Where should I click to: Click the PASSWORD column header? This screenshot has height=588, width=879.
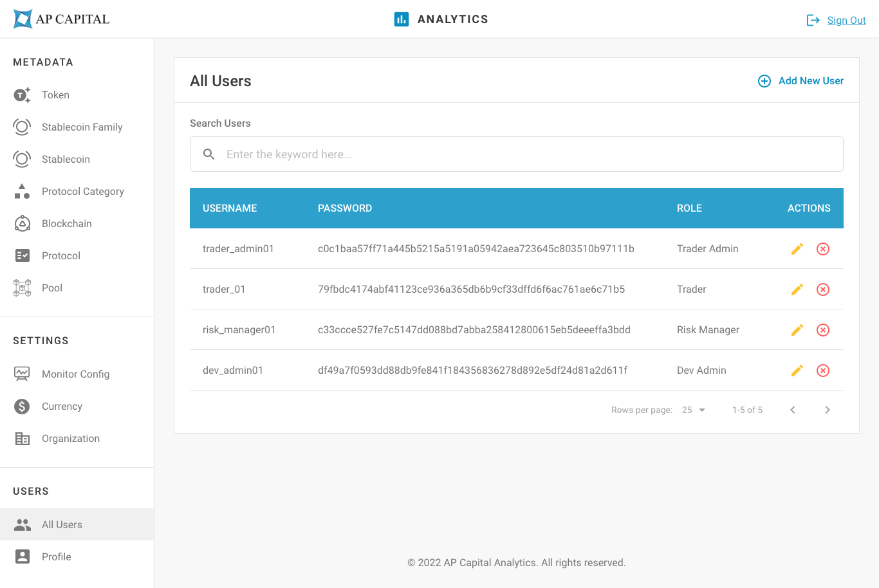345,208
